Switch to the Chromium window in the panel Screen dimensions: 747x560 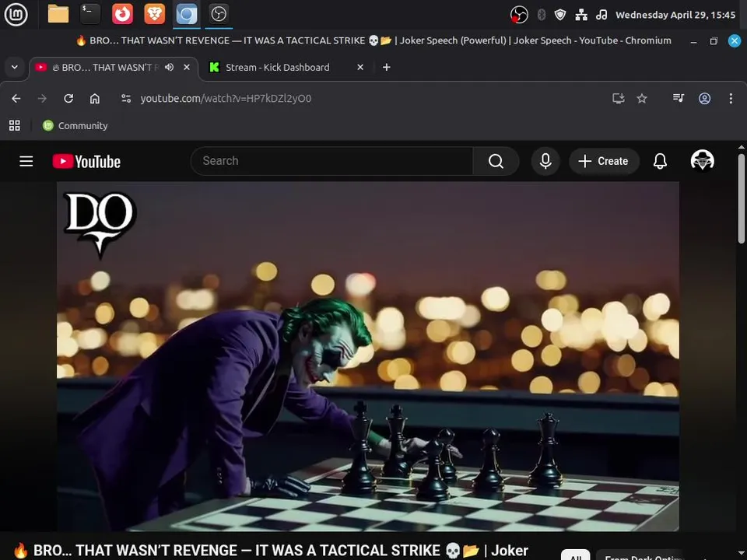tap(186, 14)
